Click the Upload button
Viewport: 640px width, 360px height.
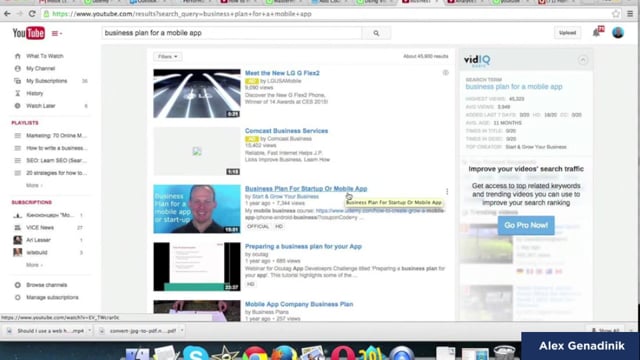coord(567,33)
